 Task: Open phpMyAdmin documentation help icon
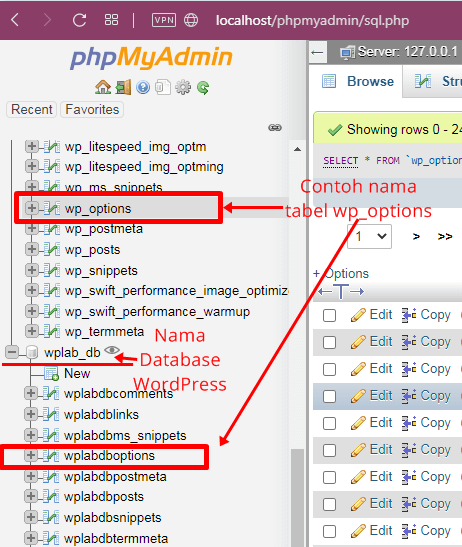pos(143,87)
